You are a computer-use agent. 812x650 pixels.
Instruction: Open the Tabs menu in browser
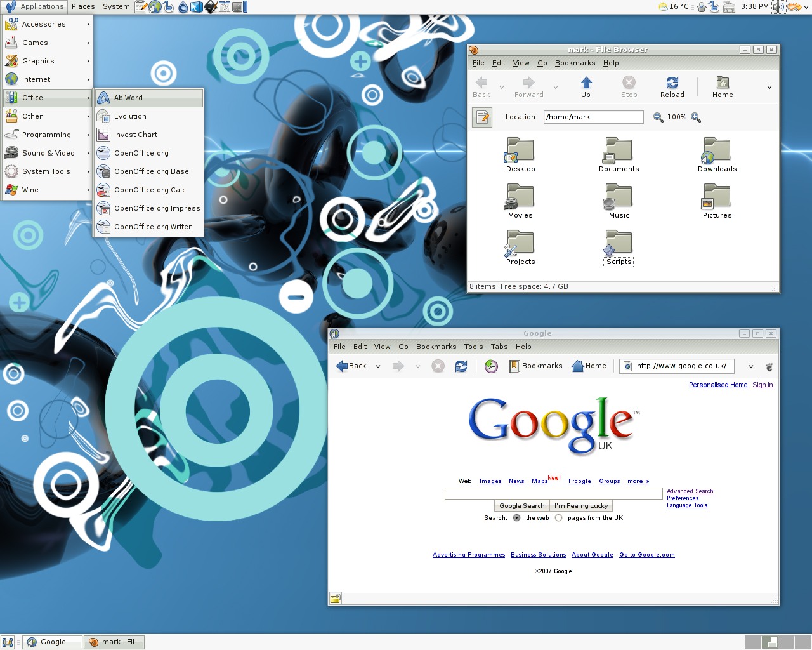point(499,347)
